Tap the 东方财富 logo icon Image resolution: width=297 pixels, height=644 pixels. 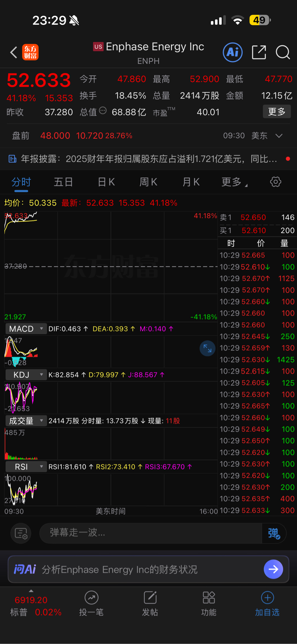pos(31,52)
